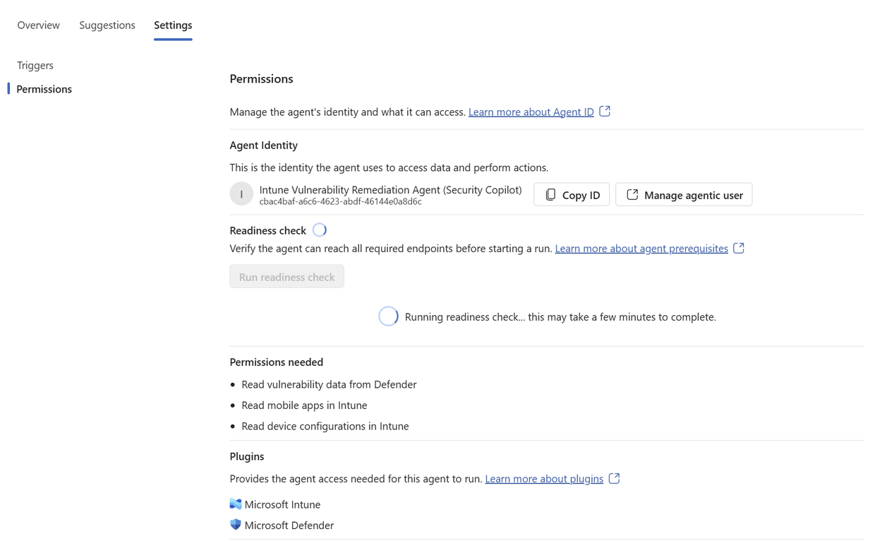Image resolution: width=875 pixels, height=541 pixels.
Task: Click the agent ID GUID text
Action: (340, 202)
